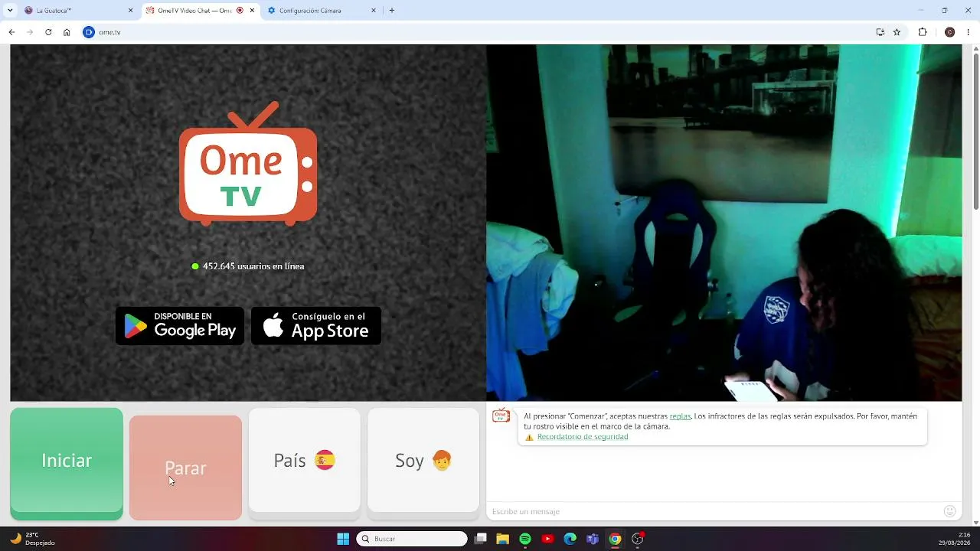
Task: Open YouTube from the taskbar
Action: coord(547,539)
